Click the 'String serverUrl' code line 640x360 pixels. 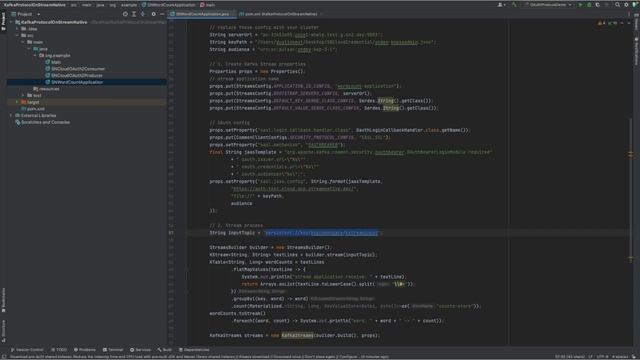296,35
